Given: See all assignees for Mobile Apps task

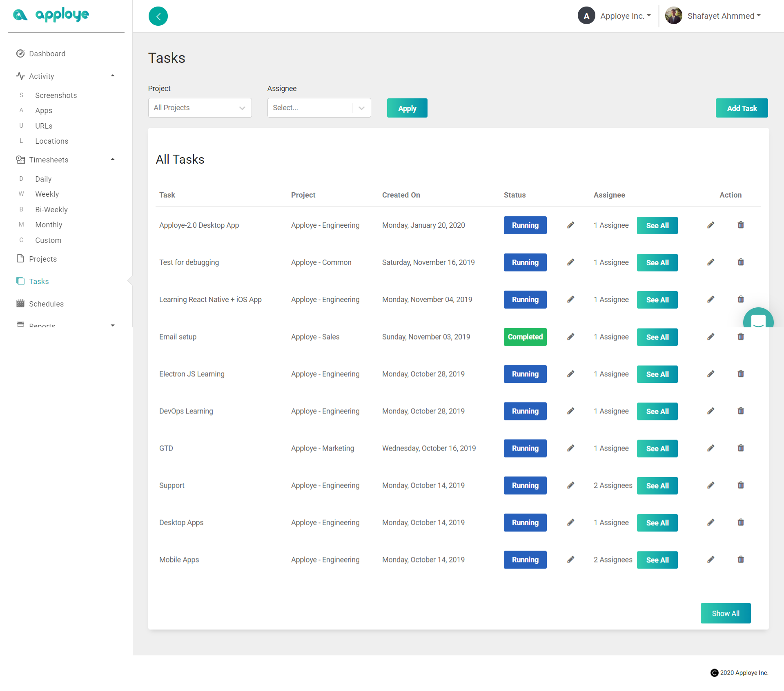Looking at the screenshot, I should click(657, 560).
